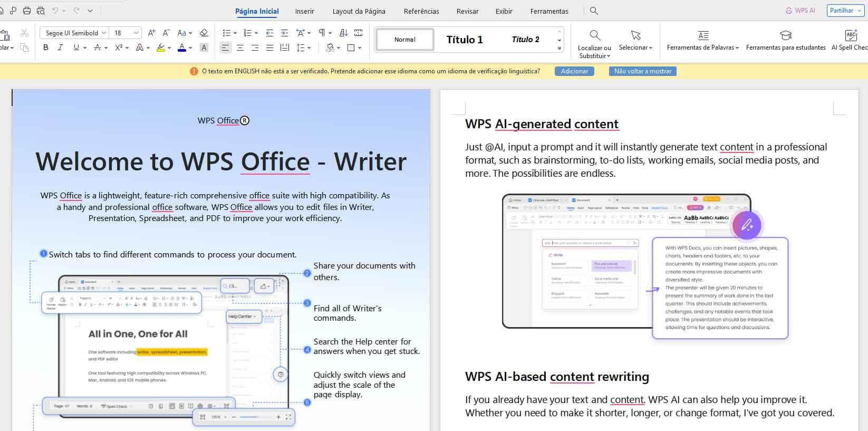Click the Print icon in quick access toolbar
Viewport: 868px width, 431px height.
27,11
